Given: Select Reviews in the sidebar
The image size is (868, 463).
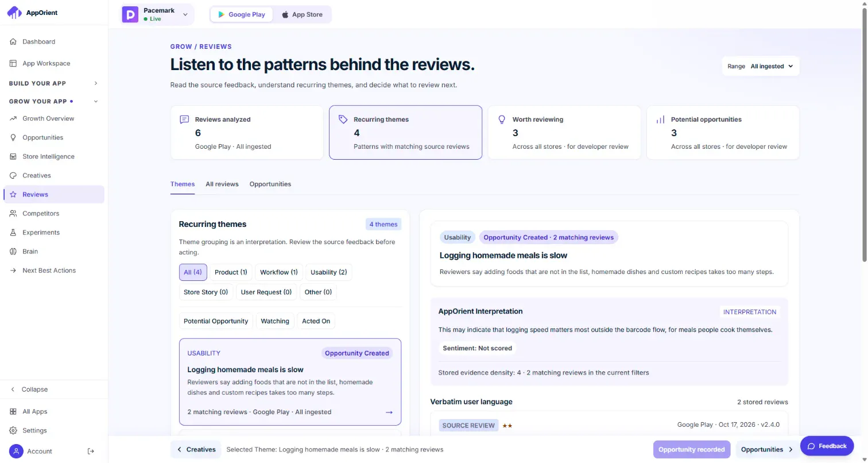Looking at the screenshot, I should click(54, 194).
